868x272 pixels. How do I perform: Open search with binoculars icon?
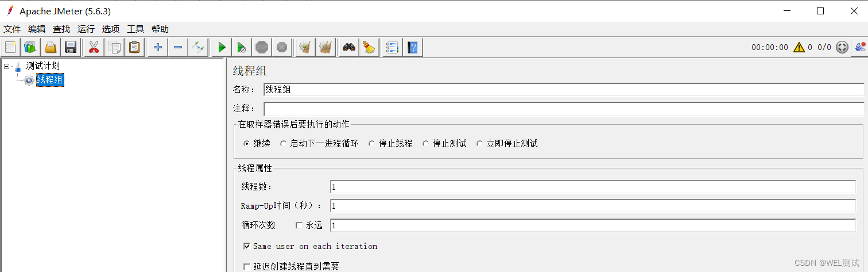[x=348, y=47]
